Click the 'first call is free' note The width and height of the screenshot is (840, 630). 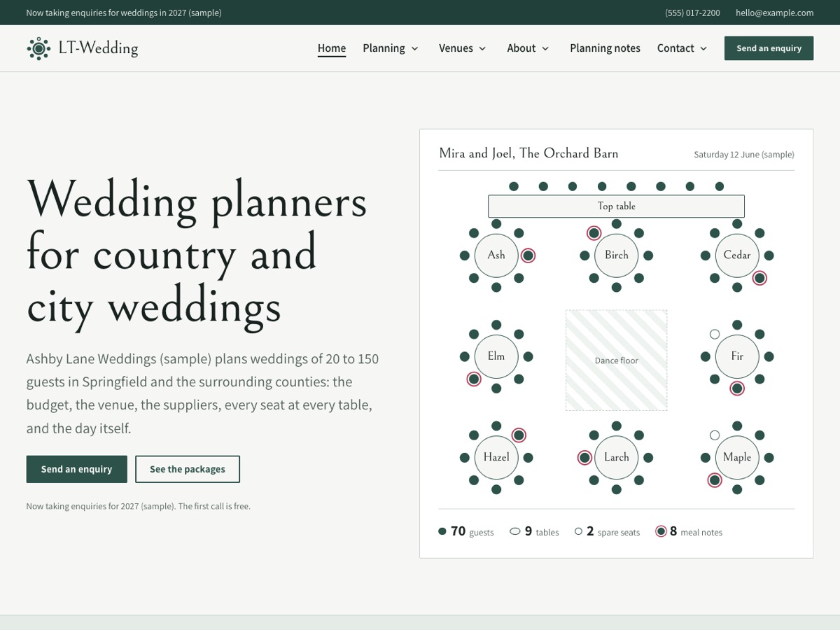(x=138, y=506)
